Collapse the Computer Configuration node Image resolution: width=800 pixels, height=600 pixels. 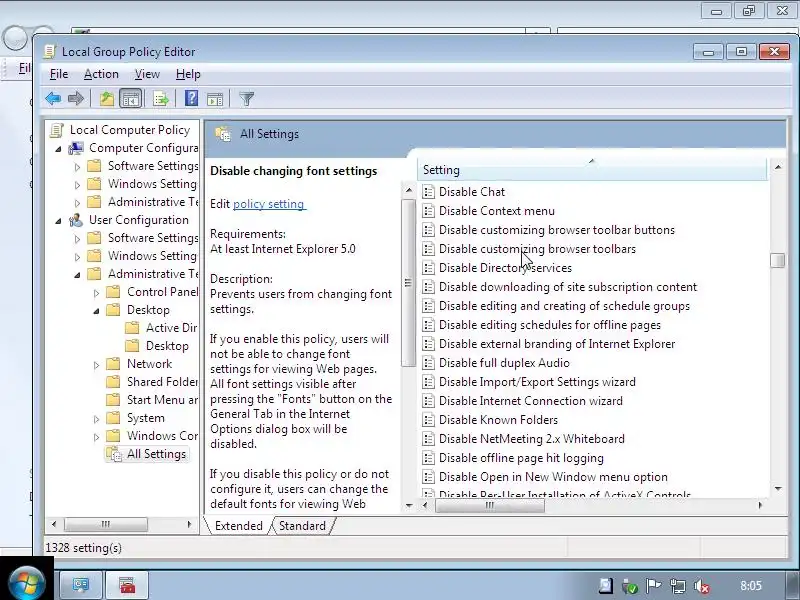tap(58, 149)
